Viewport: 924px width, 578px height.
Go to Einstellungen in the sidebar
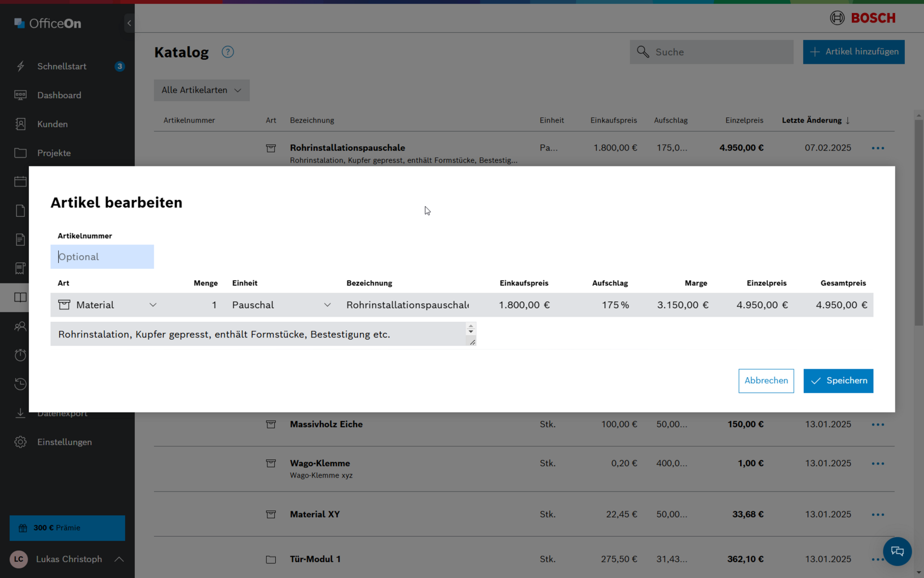pyautogui.click(x=64, y=442)
